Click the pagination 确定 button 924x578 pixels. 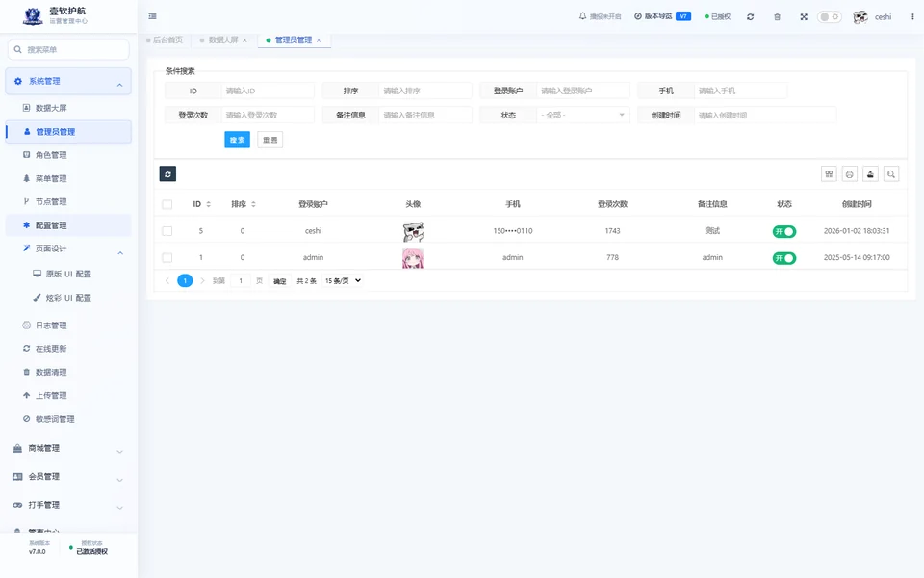coord(280,281)
